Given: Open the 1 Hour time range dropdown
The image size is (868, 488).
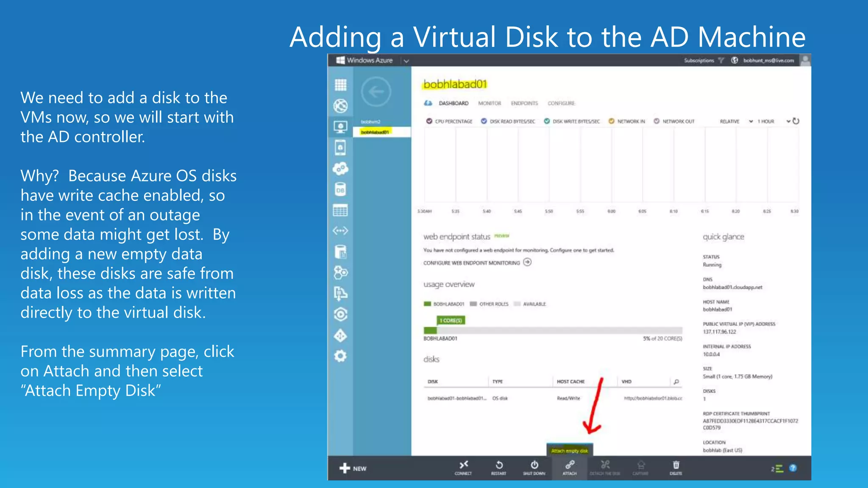Looking at the screenshot, I should [x=774, y=122].
